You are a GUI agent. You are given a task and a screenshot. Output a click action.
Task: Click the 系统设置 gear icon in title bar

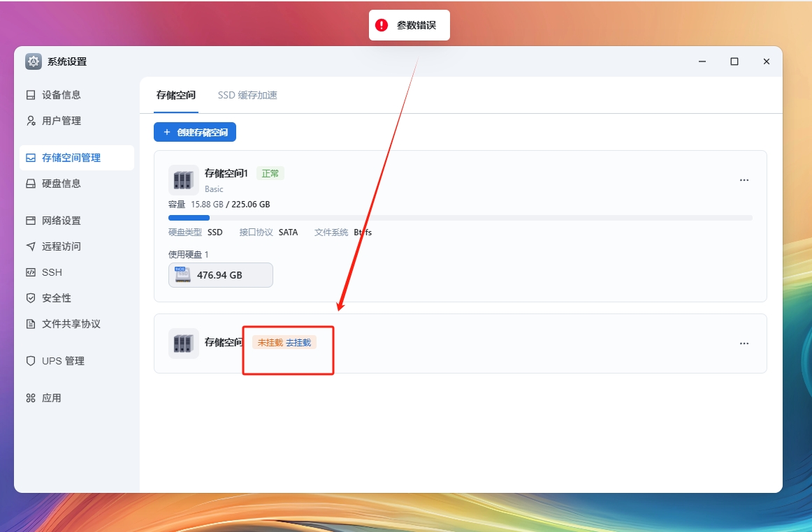pos(34,61)
